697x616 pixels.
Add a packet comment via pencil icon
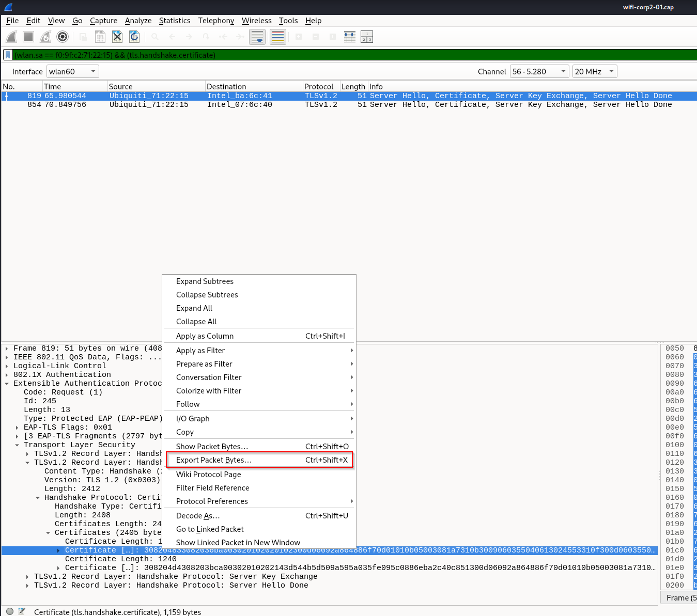pyautogui.click(x=22, y=611)
